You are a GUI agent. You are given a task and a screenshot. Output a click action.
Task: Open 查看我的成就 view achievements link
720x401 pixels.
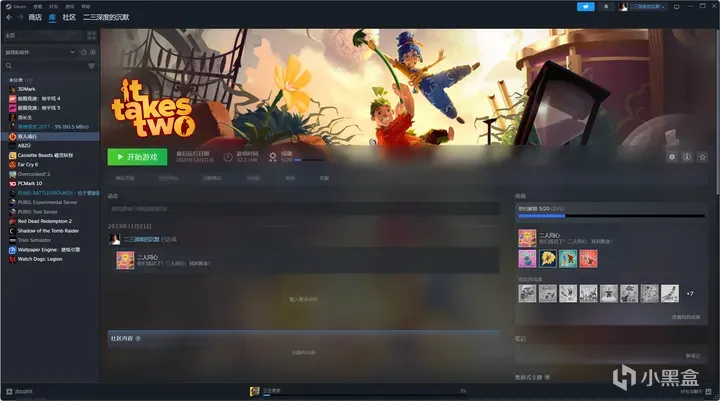click(686, 317)
